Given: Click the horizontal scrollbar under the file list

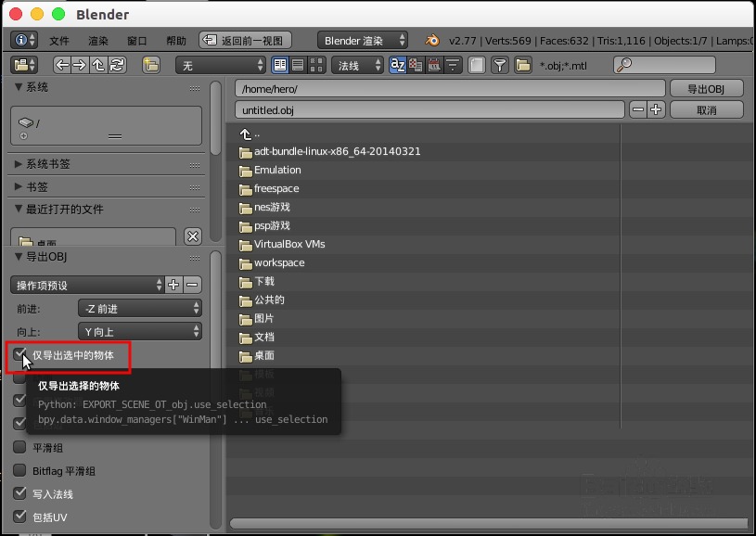Looking at the screenshot, I should tap(490, 523).
